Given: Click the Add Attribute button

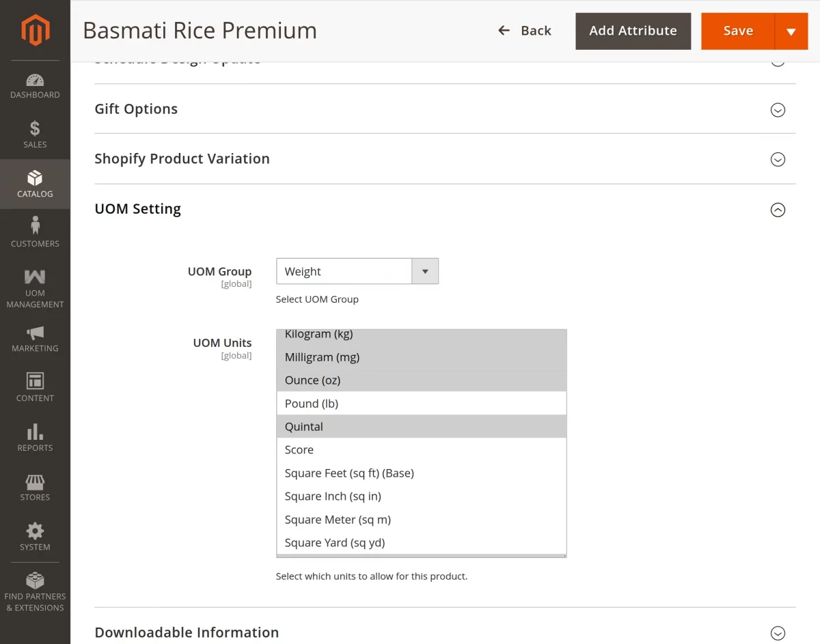Looking at the screenshot, I should [633, 31].
